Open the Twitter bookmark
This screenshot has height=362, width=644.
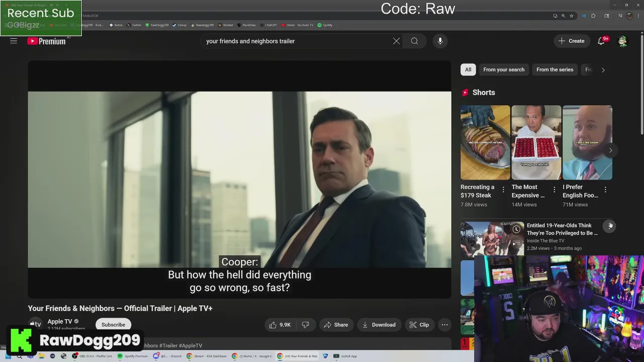[x=134, y=25]
